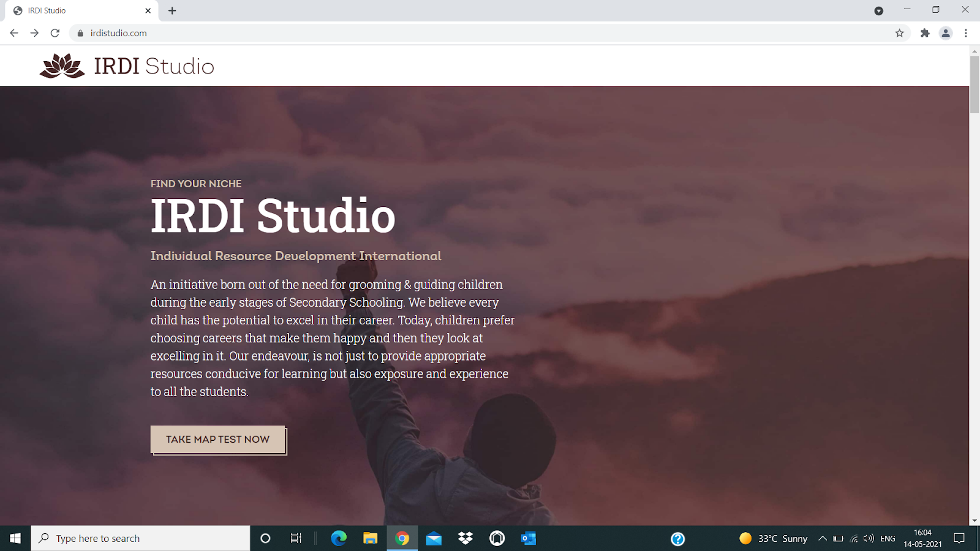Click the Find Your Niche tagline
980x551 pixels.
coord(196,184)
